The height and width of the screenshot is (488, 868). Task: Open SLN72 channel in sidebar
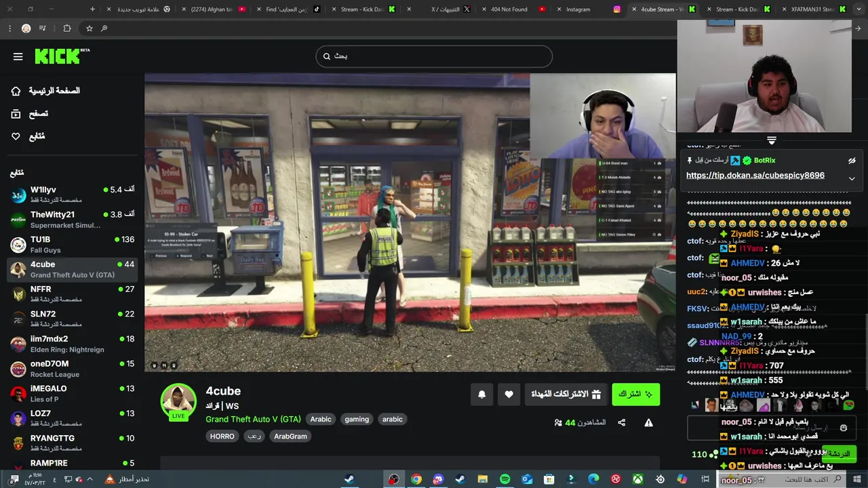point(72,319)
